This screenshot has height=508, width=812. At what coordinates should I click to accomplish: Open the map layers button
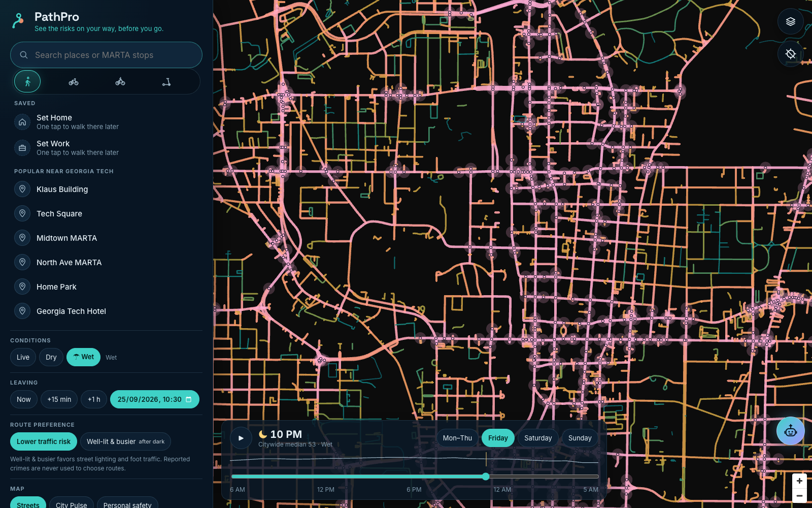click(x=791, y=21)
